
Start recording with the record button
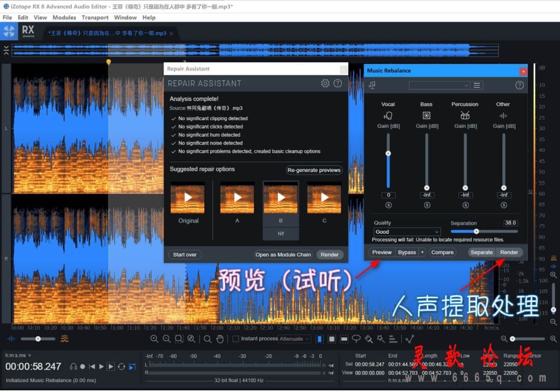click(x=82, y=366)
